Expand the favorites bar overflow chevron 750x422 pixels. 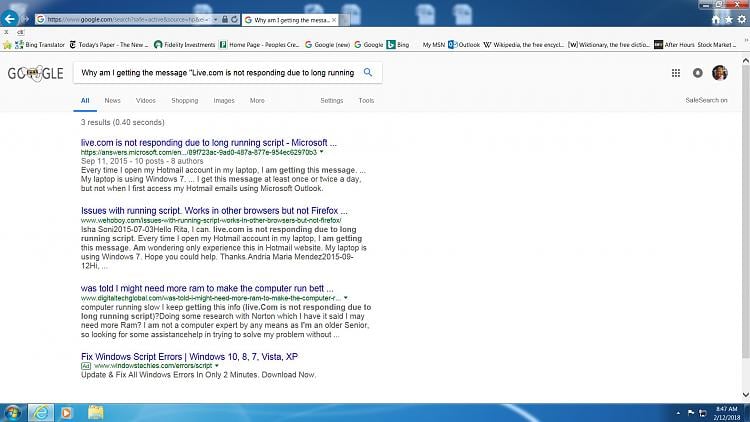pos(746,41)
